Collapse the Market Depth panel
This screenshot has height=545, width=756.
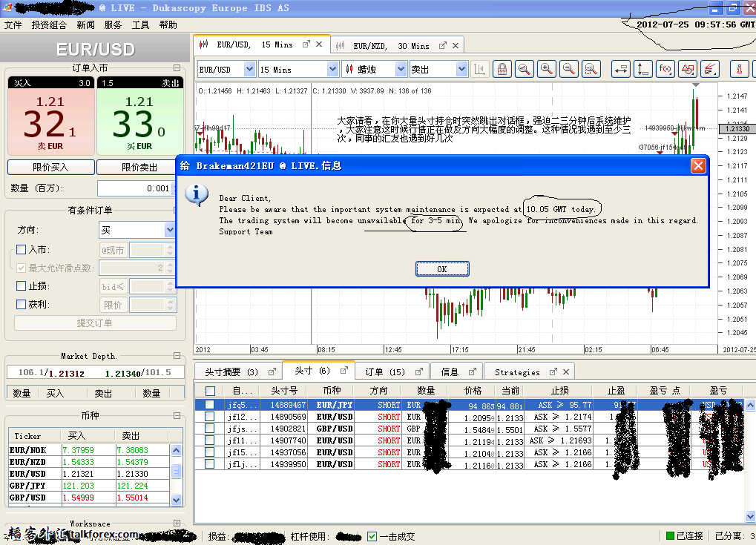click(177, 356)
